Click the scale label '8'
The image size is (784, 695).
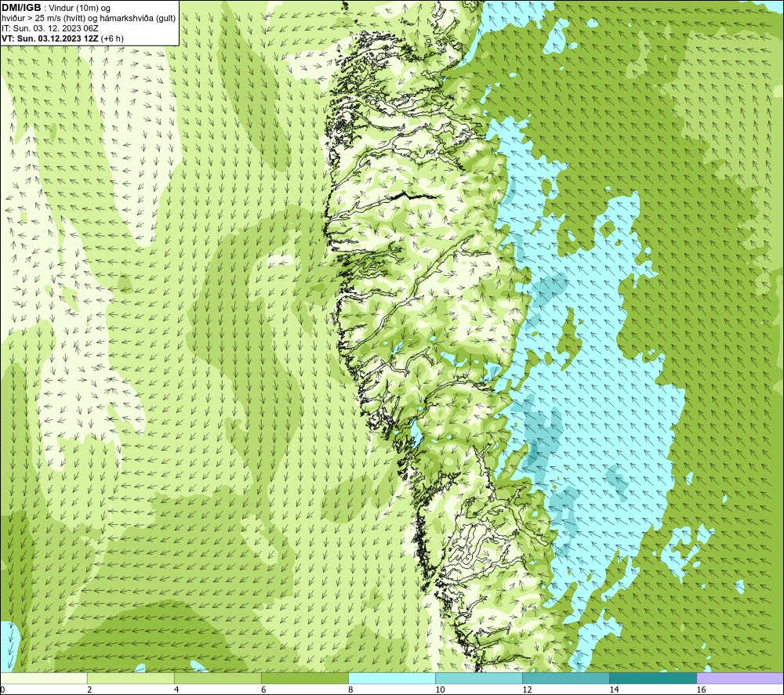tap(350, 690)
